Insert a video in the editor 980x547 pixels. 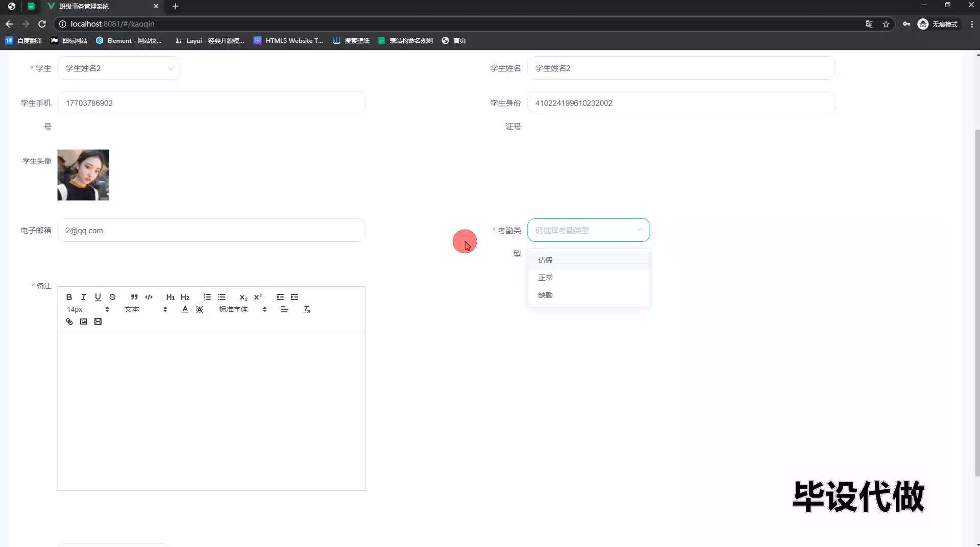[x=98, y=321]
